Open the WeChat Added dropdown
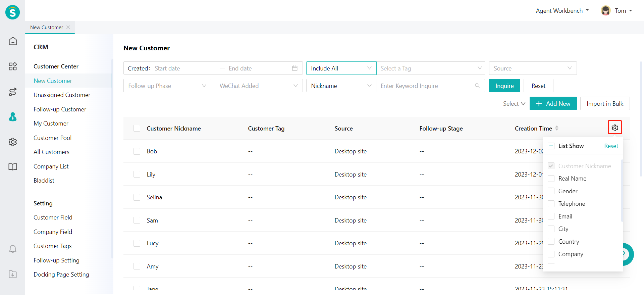The width and height of the screenshot is (644, 295). (259, 86)
